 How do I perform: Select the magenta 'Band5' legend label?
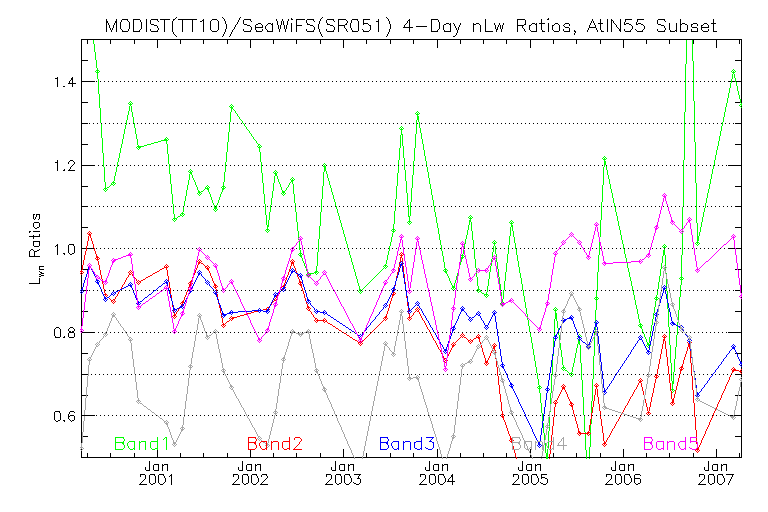point(671,444)
